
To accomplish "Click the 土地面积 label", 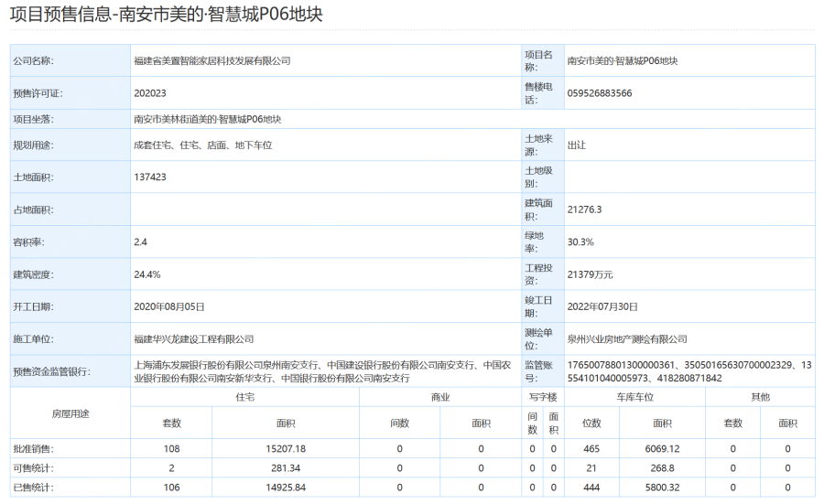I will [33, 177].
